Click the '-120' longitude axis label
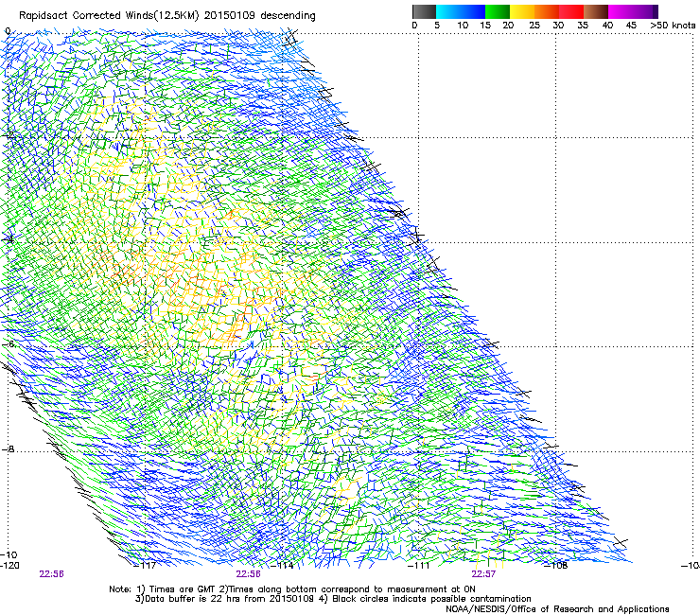700x615 pixels. point(9,566)
